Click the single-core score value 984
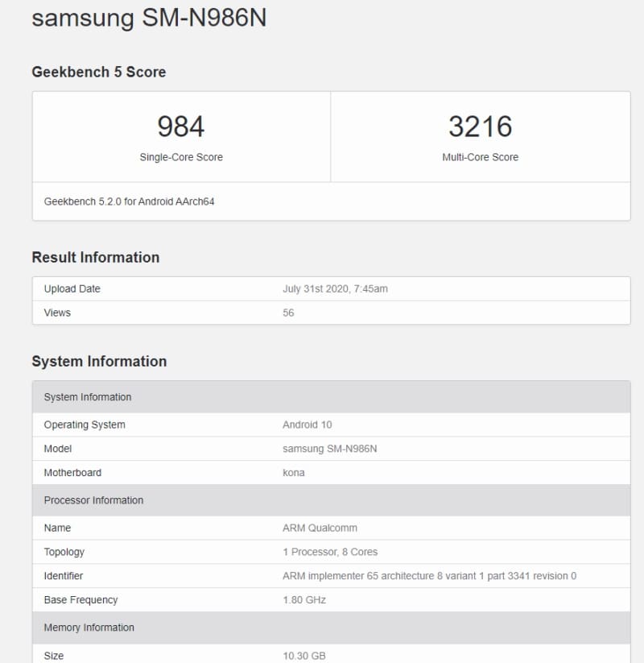This screenshot has width=644, height=663. [181, 126]
